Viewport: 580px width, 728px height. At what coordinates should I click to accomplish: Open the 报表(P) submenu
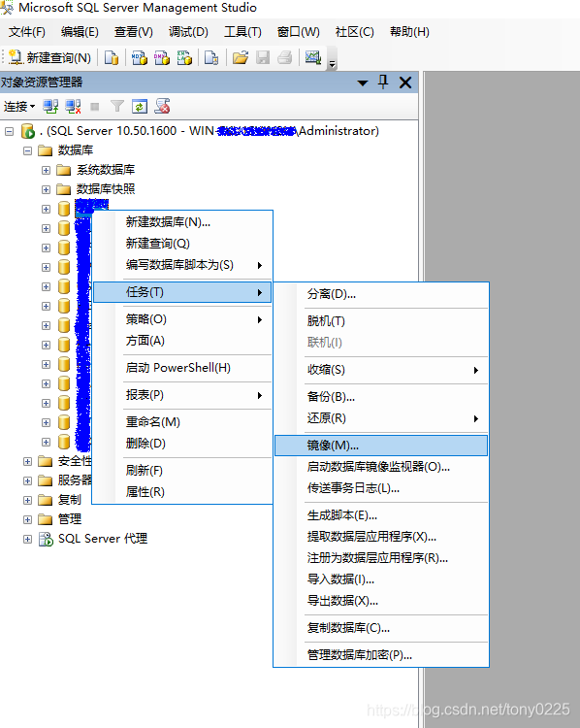click(182, 395)
